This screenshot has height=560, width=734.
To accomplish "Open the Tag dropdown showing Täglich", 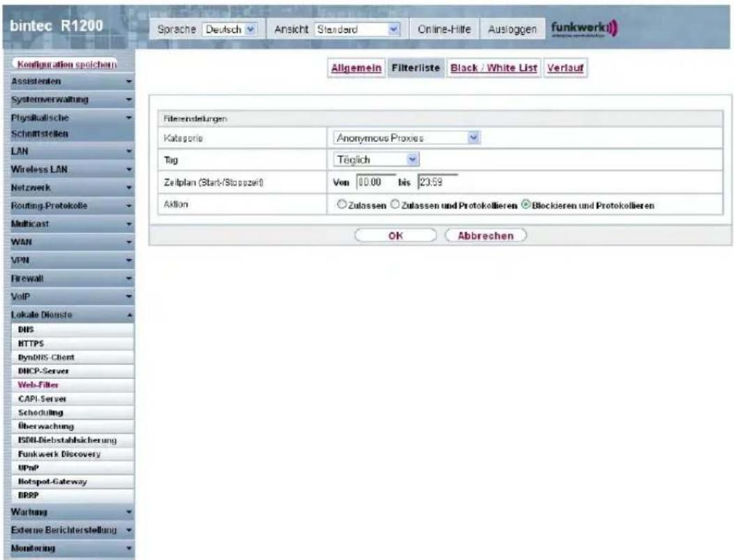I will [x=376, y=160].
